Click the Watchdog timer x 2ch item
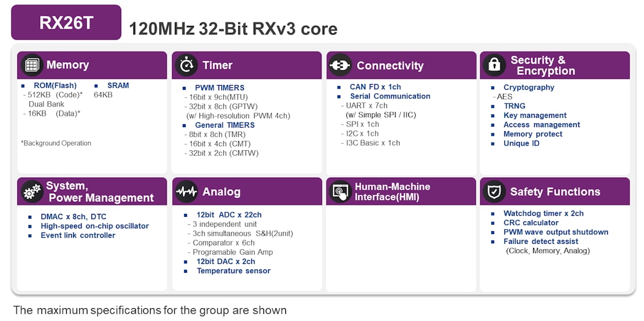644x321 pixels. point(543,213)
